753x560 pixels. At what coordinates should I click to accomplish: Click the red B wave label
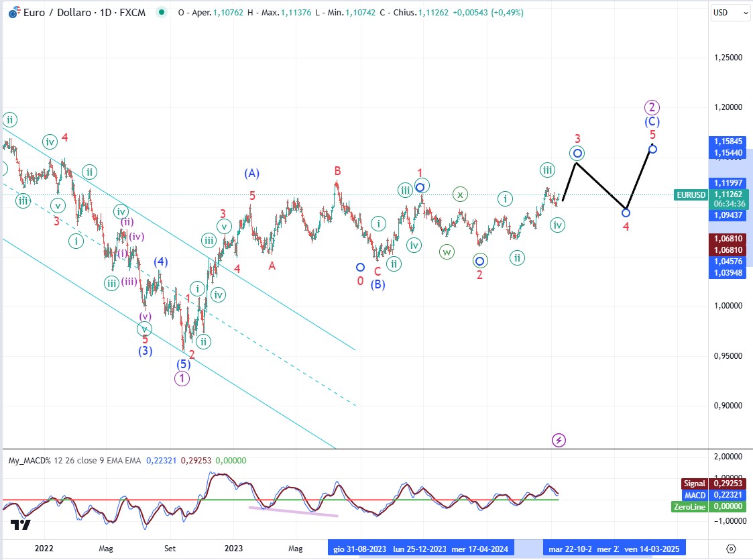(337, 170)
